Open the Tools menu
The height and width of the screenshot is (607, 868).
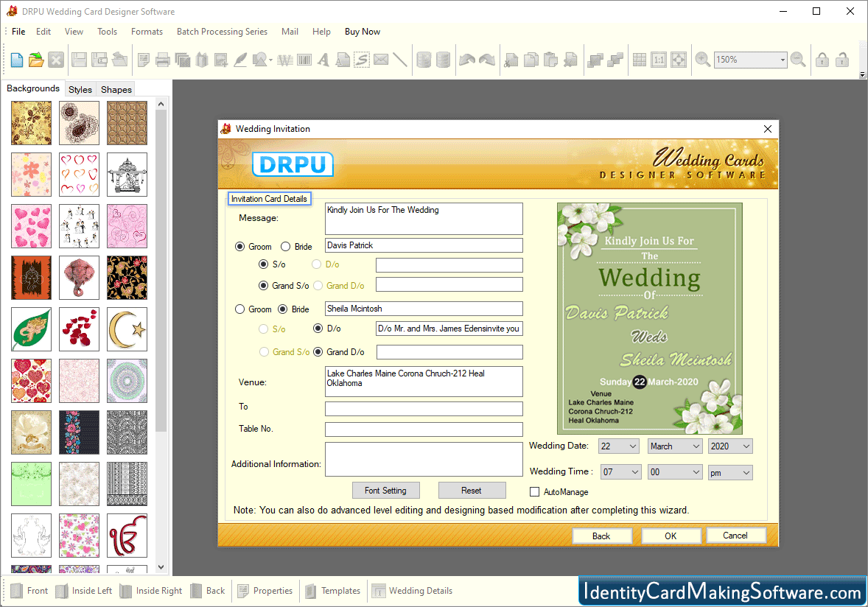coord(108,32)
